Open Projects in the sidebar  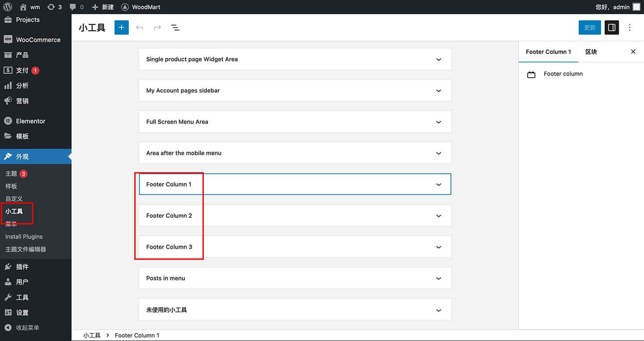click(x=28, y=20)
